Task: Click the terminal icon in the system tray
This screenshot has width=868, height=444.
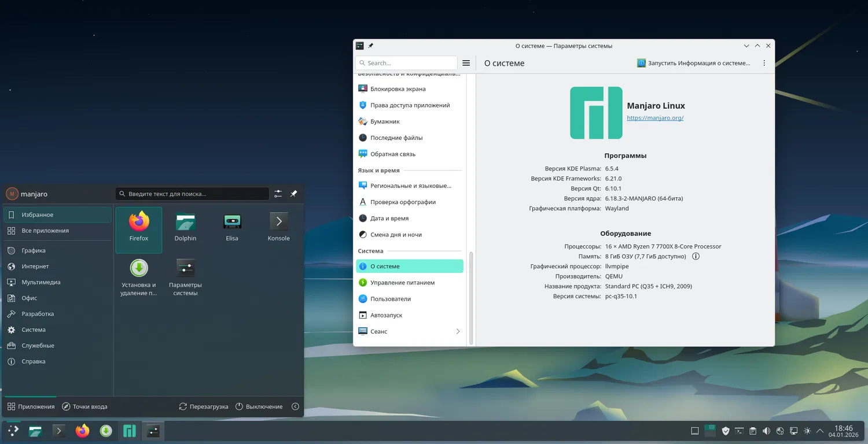Action: [x=740, y=431]
